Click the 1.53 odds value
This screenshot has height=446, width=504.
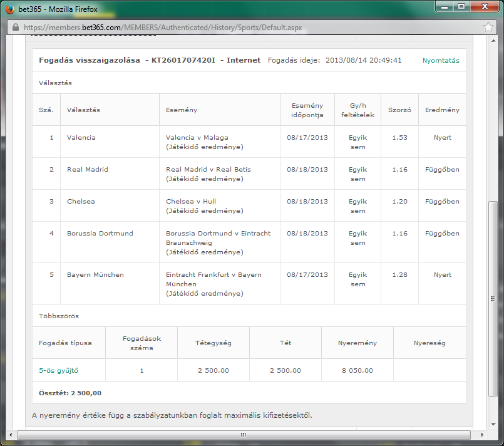coord(399,138)
